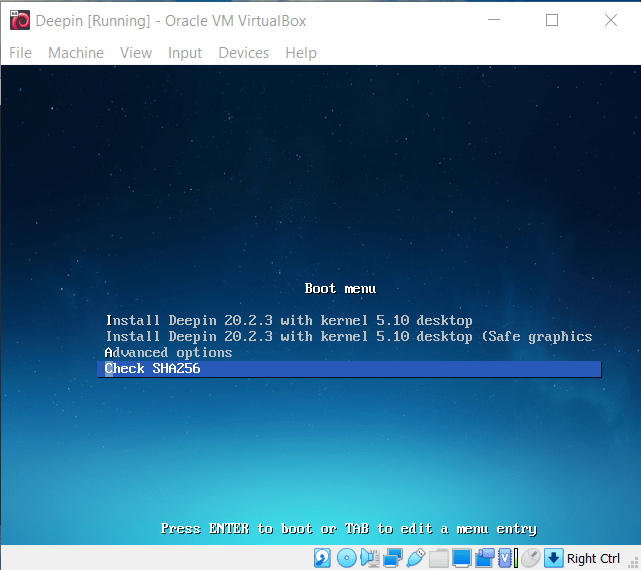Click the recording status icon
The height and width of the screenshot is (570, 641).
click(x=484, y=558)
